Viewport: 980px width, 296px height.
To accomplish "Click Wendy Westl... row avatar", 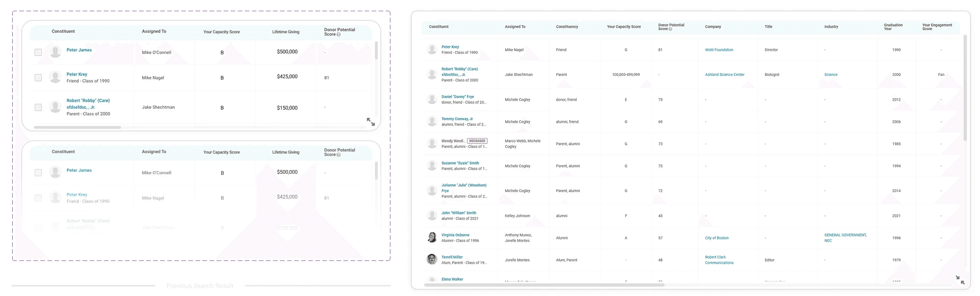I will tap(432, 143).
